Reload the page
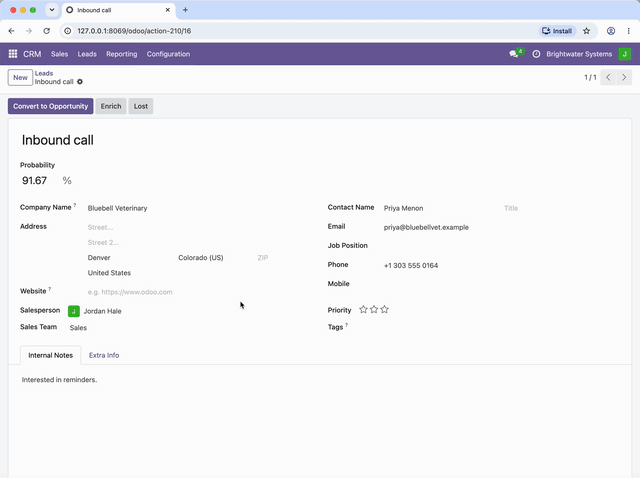This screenshot has height=478, width=640. (x=47, y=31)
